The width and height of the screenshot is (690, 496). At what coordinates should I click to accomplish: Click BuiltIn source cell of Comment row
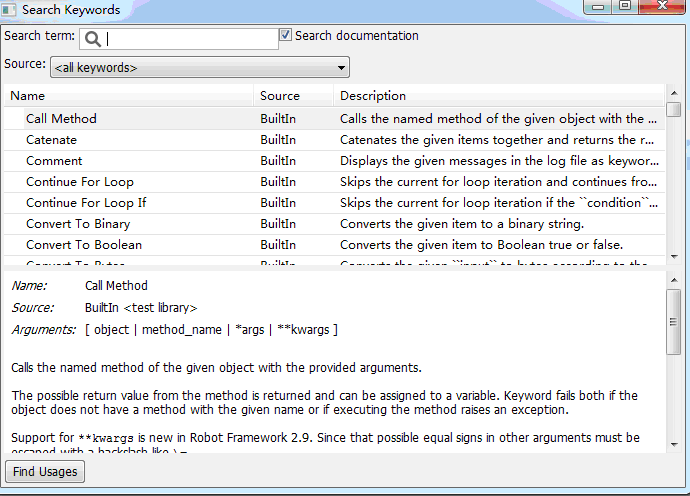278,161
